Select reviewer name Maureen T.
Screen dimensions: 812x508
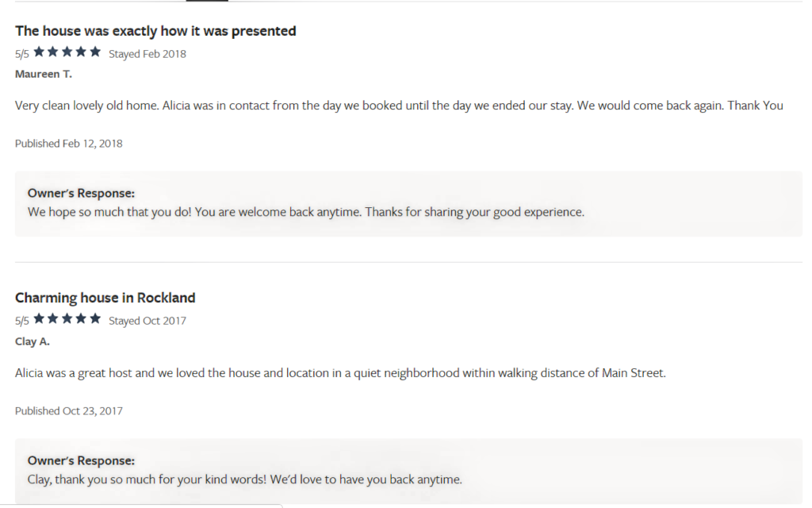[x=44, y=74]
